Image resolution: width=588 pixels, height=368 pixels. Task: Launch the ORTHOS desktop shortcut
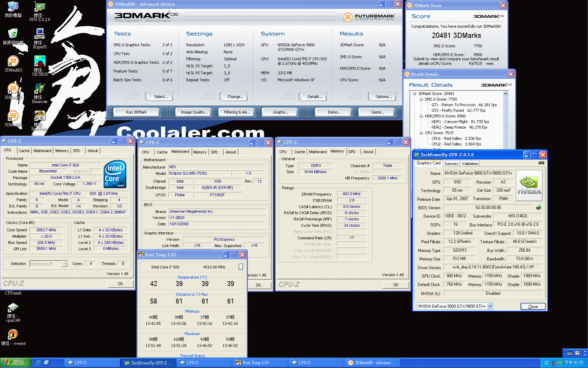pos(40,66)
